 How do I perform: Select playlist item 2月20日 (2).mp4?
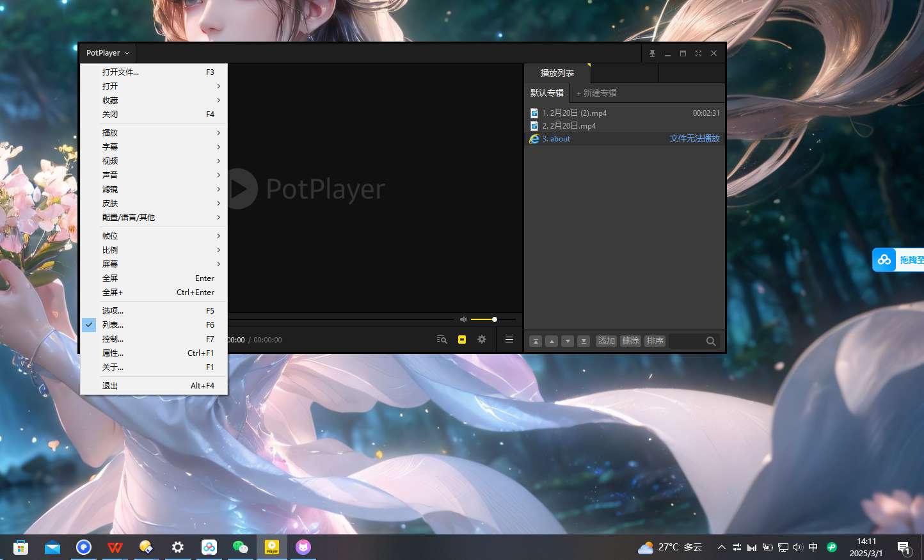(625, 113)
